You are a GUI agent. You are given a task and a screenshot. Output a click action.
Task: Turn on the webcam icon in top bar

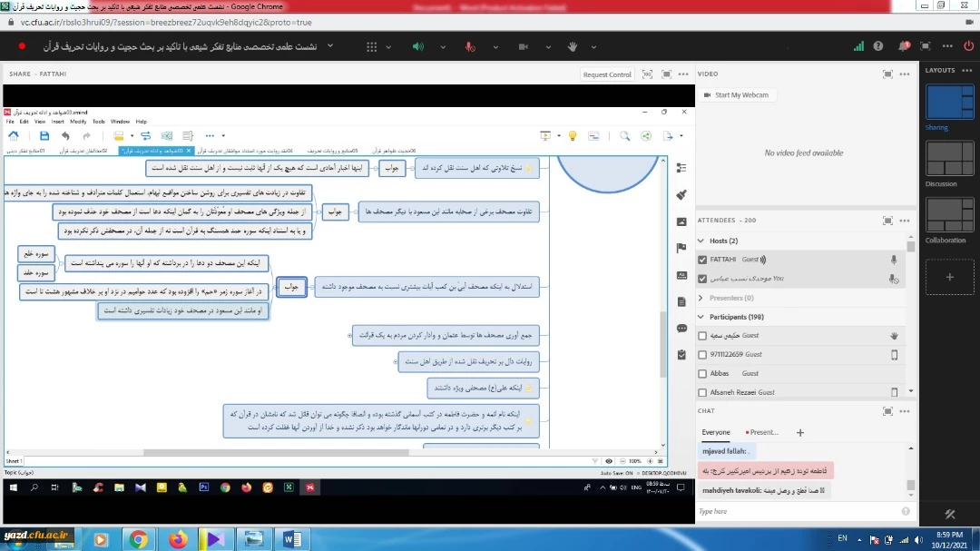coord(521,46)
